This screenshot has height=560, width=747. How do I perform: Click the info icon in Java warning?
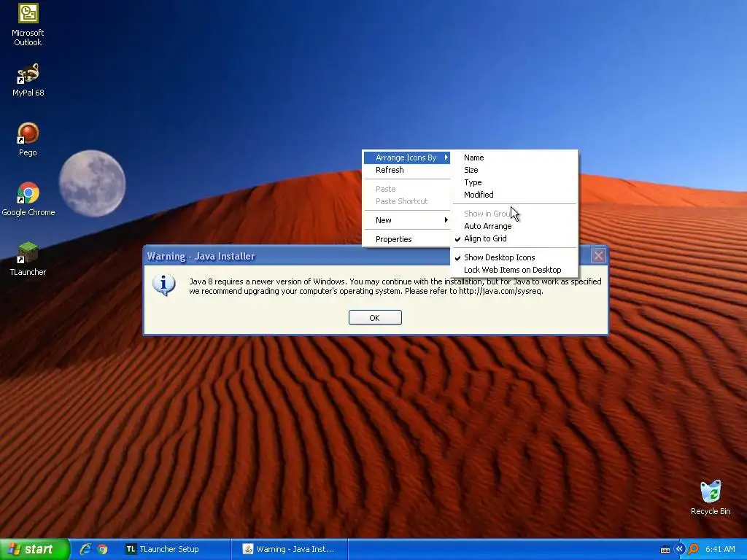(164, 285)
